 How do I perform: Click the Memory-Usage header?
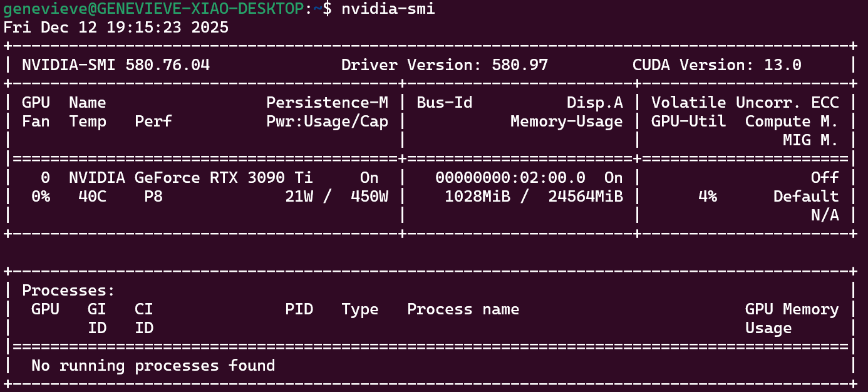tap(567, 121)
